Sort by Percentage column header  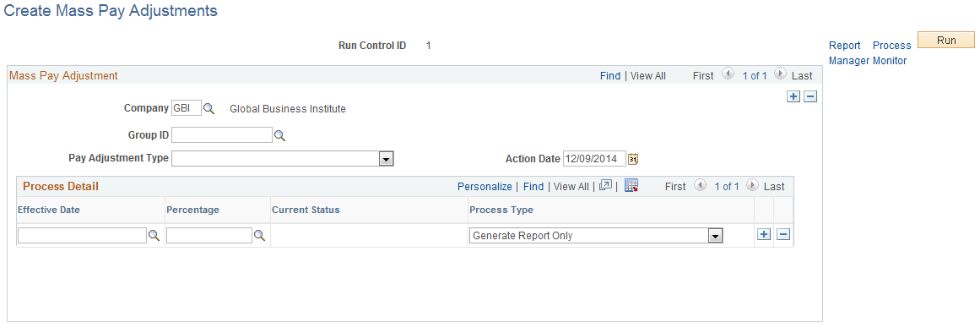tap(192, 210)
